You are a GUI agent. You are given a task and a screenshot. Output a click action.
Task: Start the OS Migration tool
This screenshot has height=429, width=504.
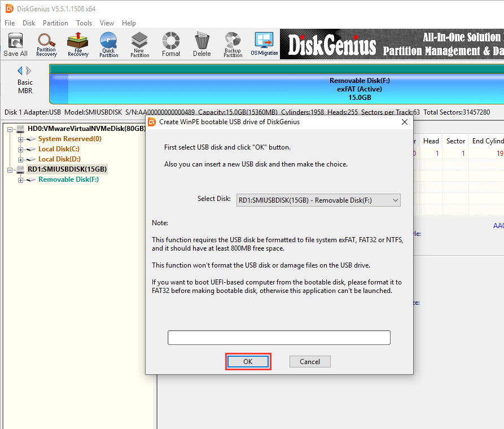(264, 44)
